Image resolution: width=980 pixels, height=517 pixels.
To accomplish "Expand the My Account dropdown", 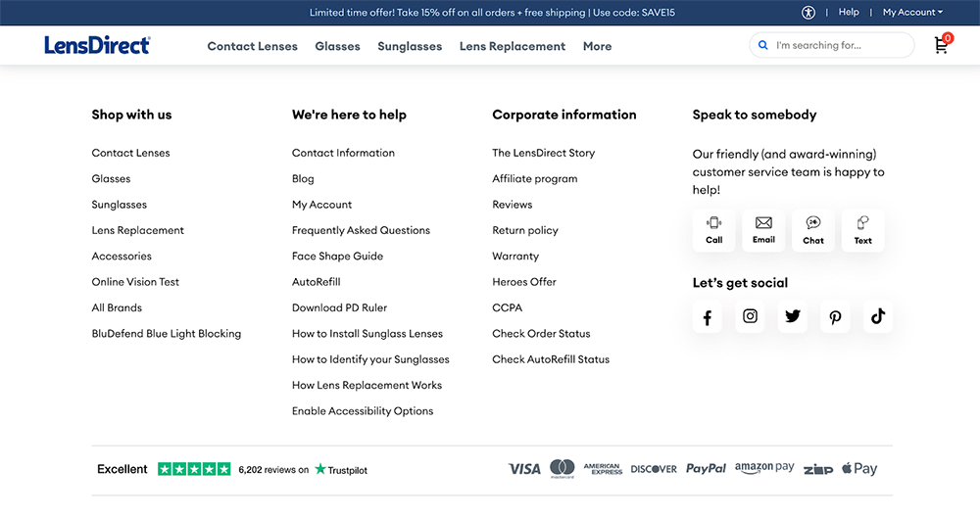I will coord(911,13).
